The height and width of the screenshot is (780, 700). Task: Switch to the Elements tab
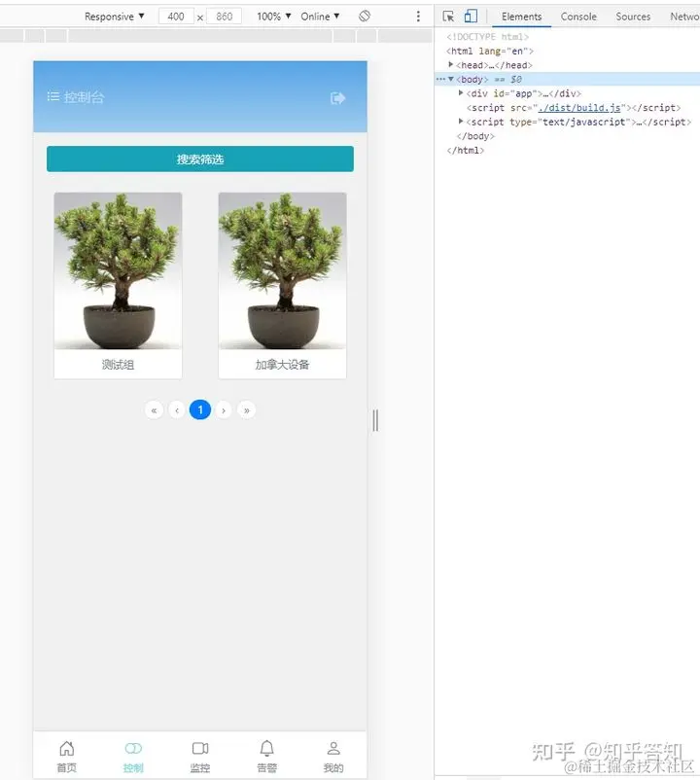point(521,17)
